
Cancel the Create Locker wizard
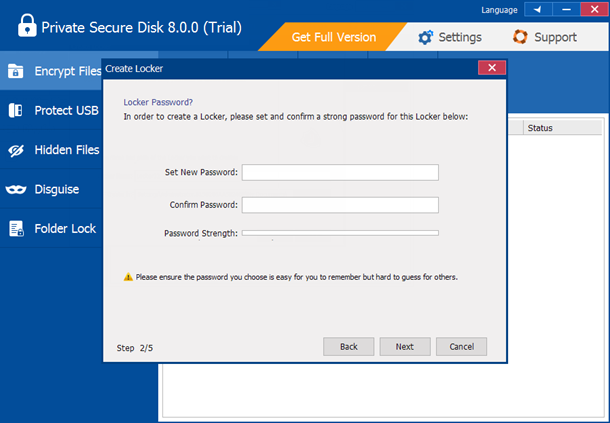point(461,346)
